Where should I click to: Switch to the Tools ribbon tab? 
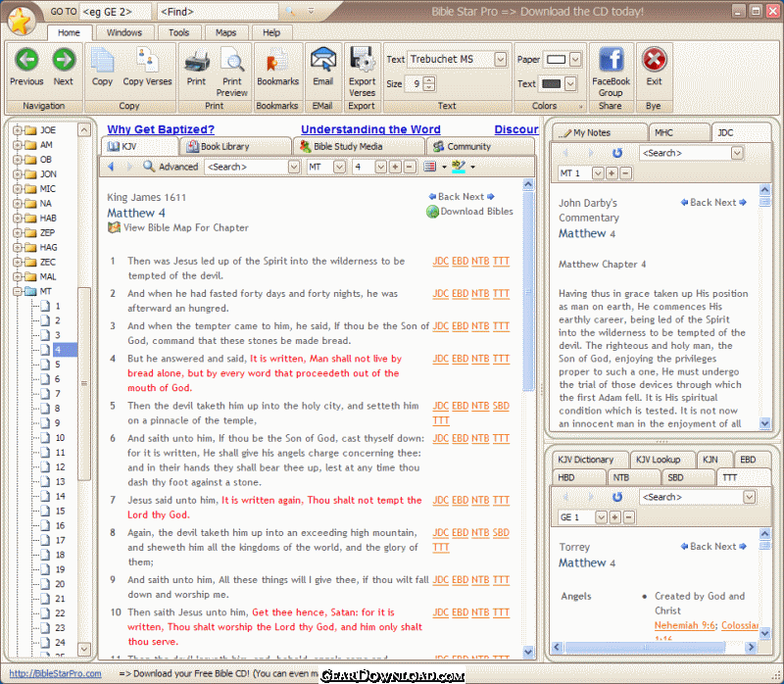[178, 32]
